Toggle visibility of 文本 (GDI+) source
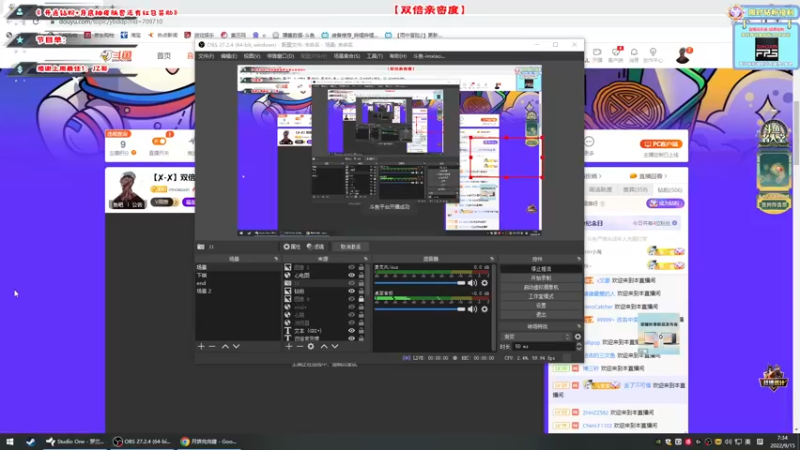 (x=351, y=331)
